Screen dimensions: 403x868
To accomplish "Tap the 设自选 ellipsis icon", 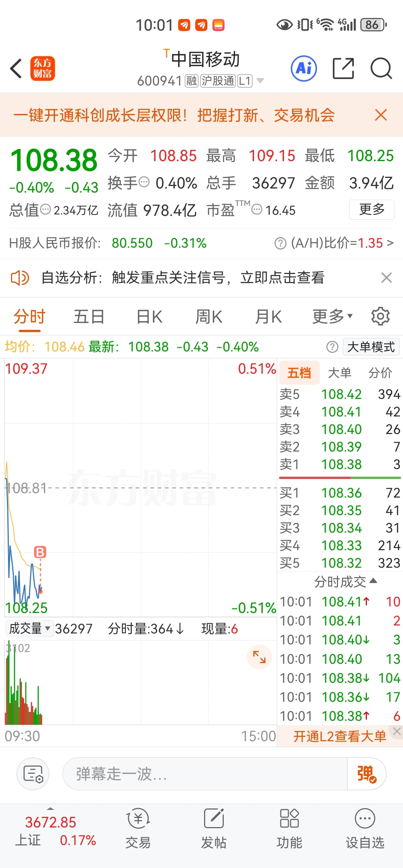I will click(x=365, y=818).
